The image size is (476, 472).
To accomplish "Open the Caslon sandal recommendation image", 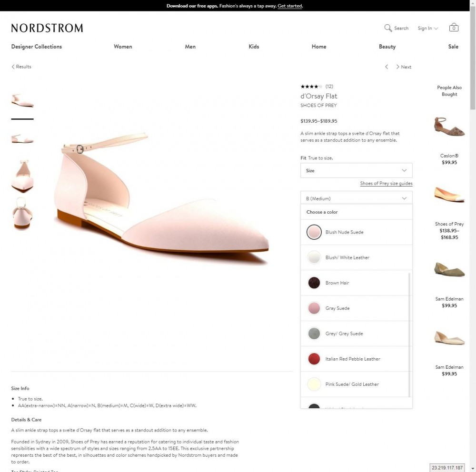I will click(x=449, y=127).
